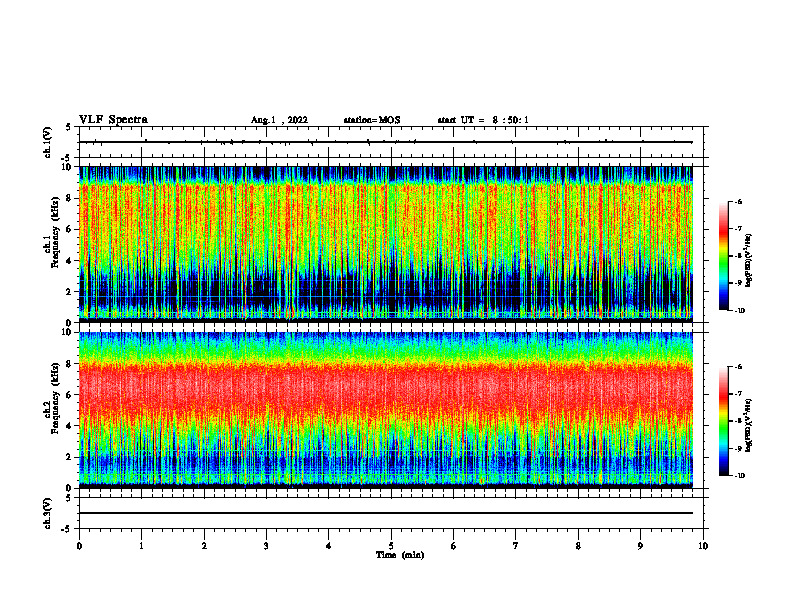This screenshot has height=612, width=792.
Task: Click time axis tick label '0'
Action: click(79, 546)
